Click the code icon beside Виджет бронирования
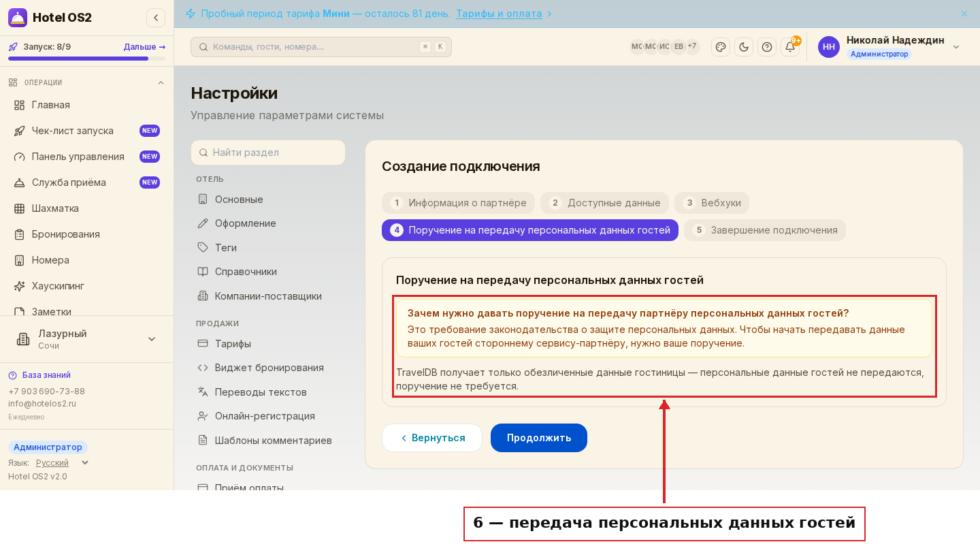Screen dimensions: 980x557 [203, 368]
